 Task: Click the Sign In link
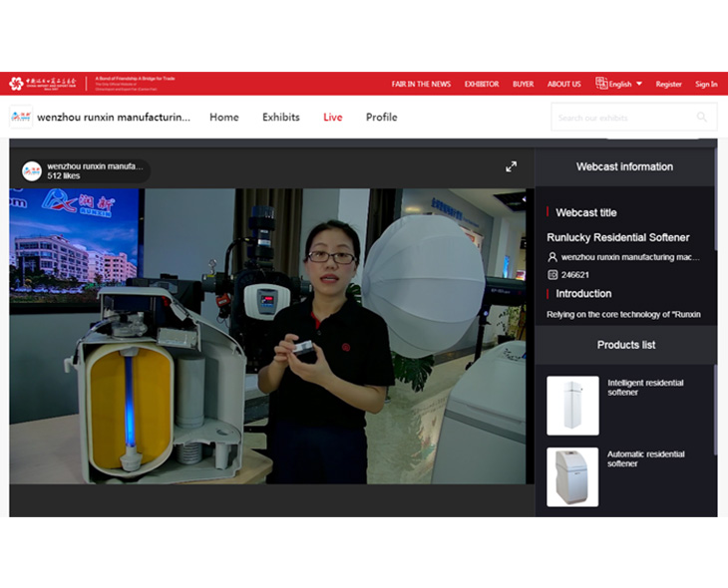(x=706, y=84)
